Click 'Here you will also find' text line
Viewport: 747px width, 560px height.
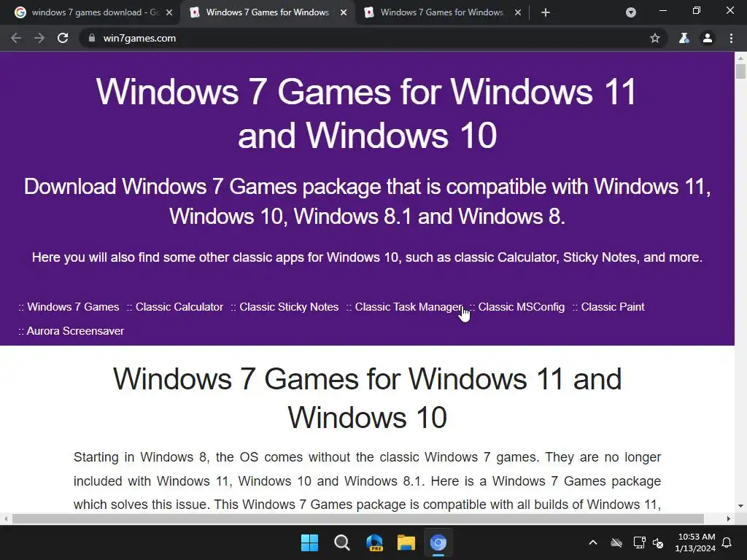point(367,257)
